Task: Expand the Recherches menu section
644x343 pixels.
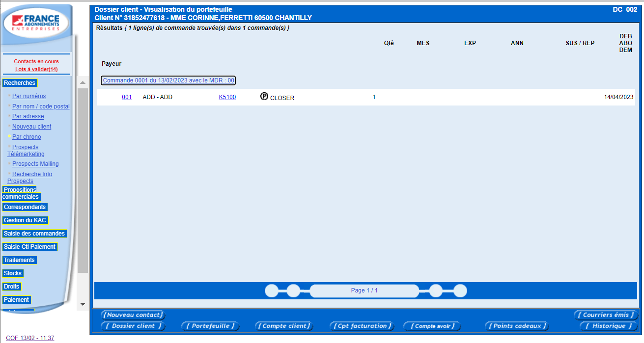Action: point(20,83)
